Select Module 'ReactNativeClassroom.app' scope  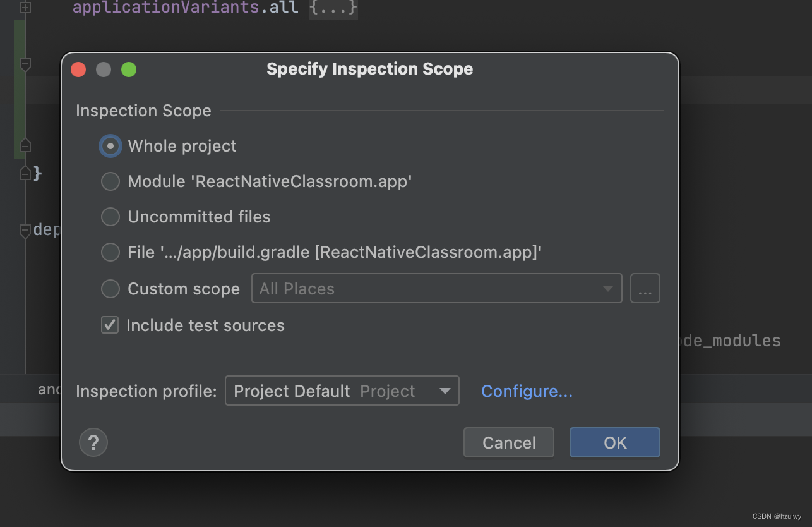110,181
